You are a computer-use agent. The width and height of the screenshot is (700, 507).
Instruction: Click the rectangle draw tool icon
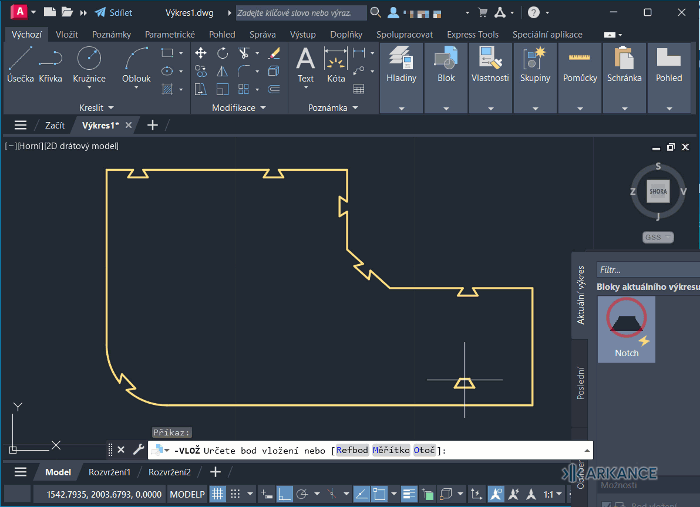(x=167, y=53)
